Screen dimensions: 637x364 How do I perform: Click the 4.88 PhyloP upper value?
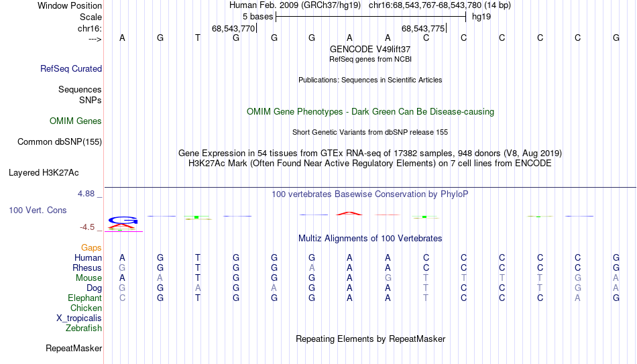click(x=86, y=194)
